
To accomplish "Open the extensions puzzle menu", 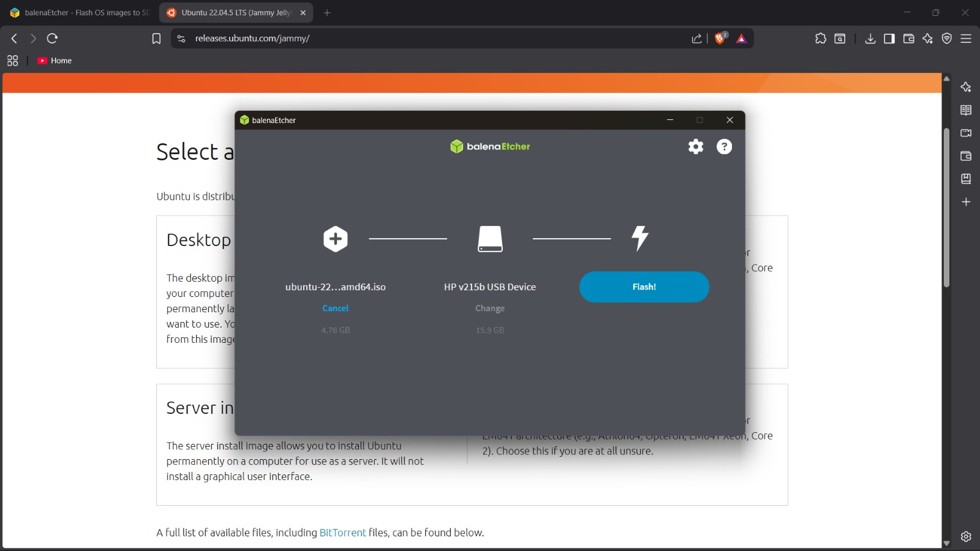I will pos(821,39).
